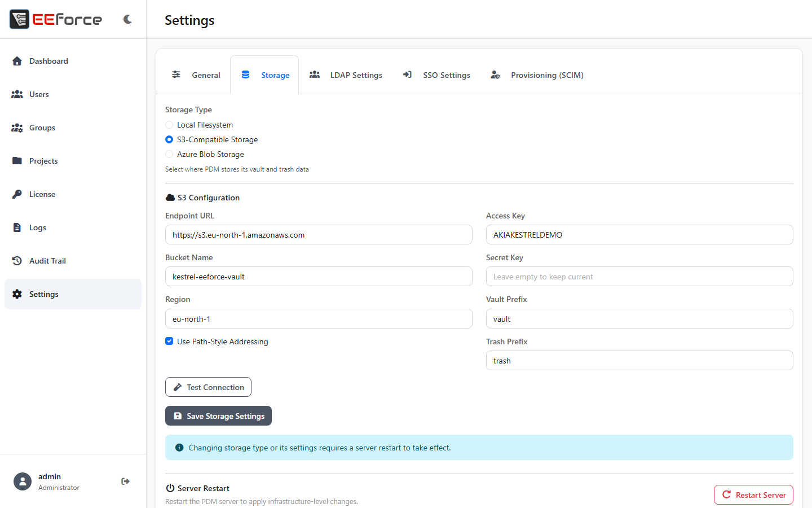Click the License key icon
This screenshot has width=812, height=508.
(17, 194)
